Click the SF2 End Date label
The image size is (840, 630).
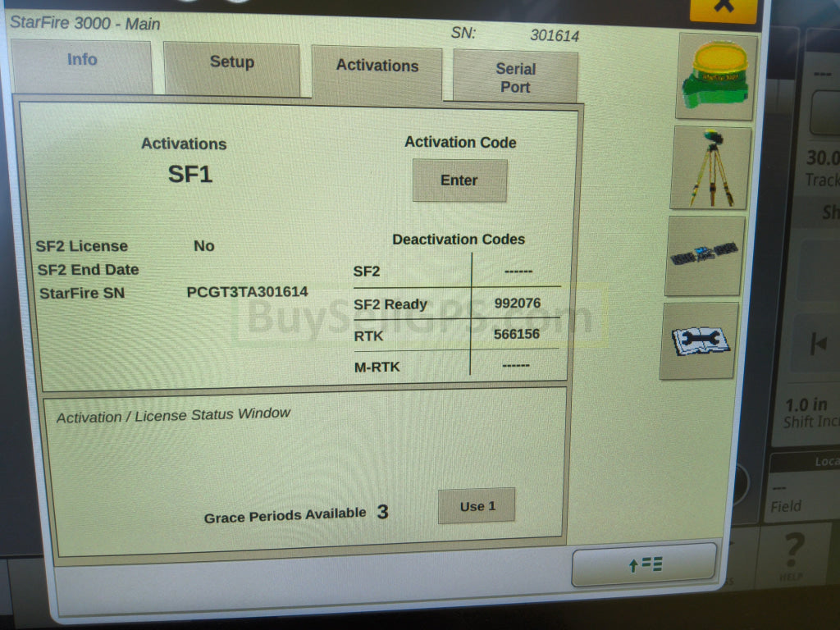coord(88,269)
